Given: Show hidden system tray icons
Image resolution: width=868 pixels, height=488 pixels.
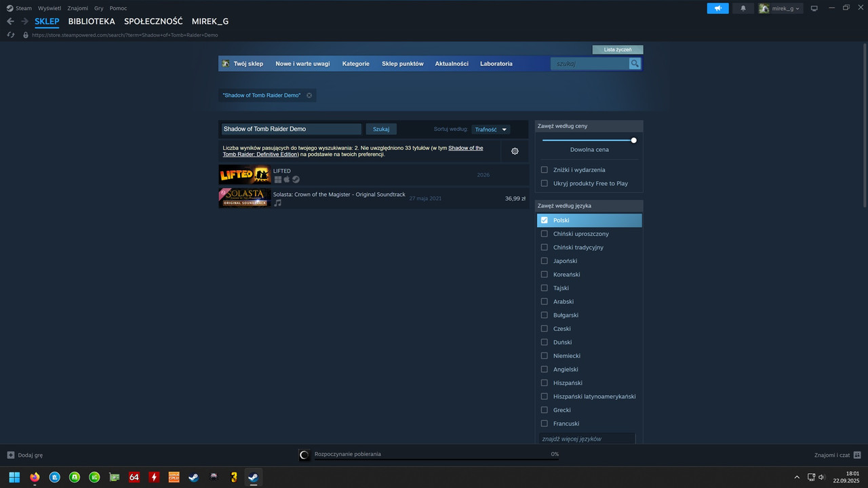Looking at the screenshot, I should click(x=797, y=477).
